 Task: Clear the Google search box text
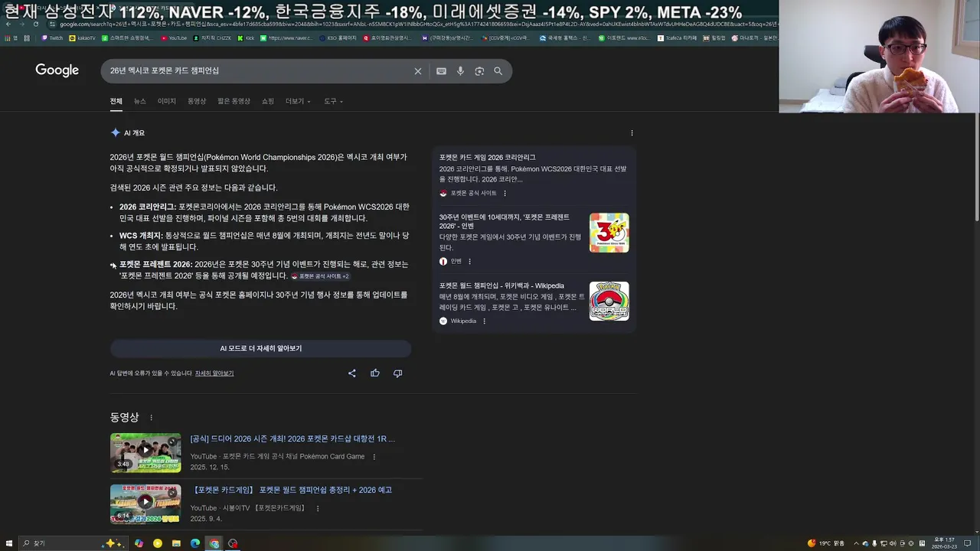pos(418,71)
